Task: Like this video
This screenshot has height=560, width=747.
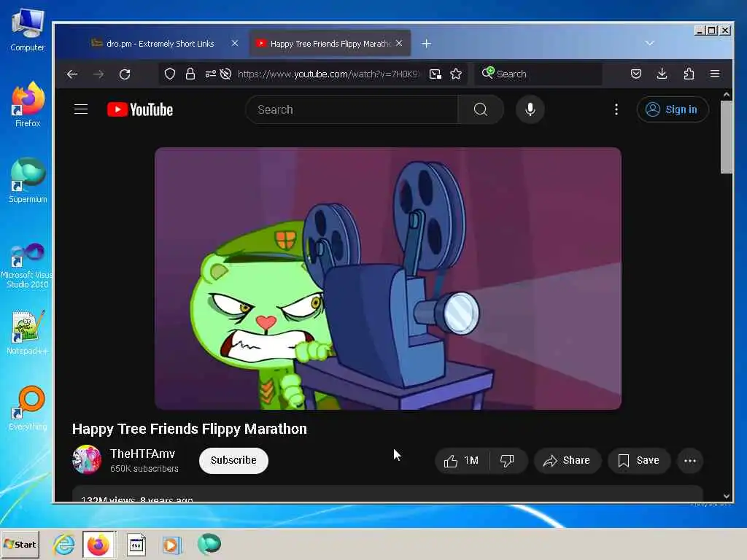Action: (462, 461)
